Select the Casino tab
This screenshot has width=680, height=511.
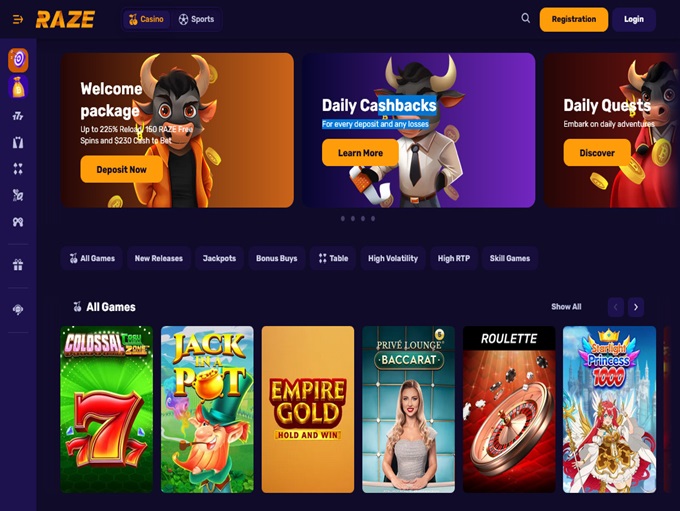(146, 20)
